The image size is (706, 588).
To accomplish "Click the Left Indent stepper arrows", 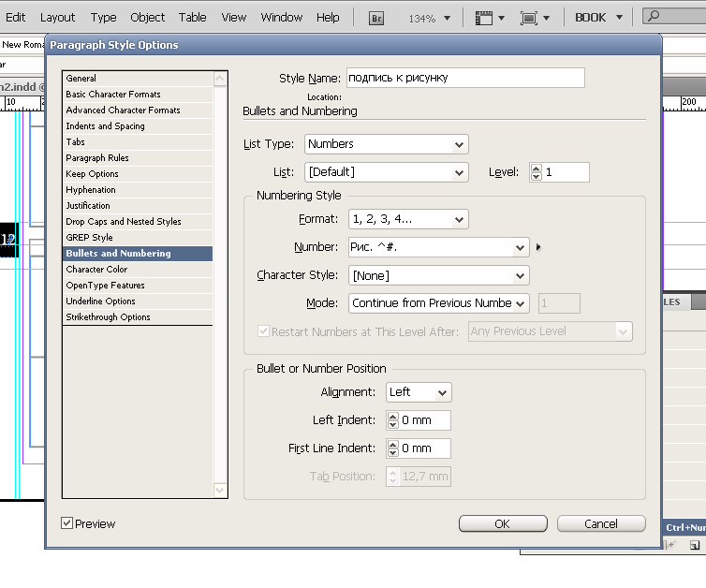I will 393,421.
